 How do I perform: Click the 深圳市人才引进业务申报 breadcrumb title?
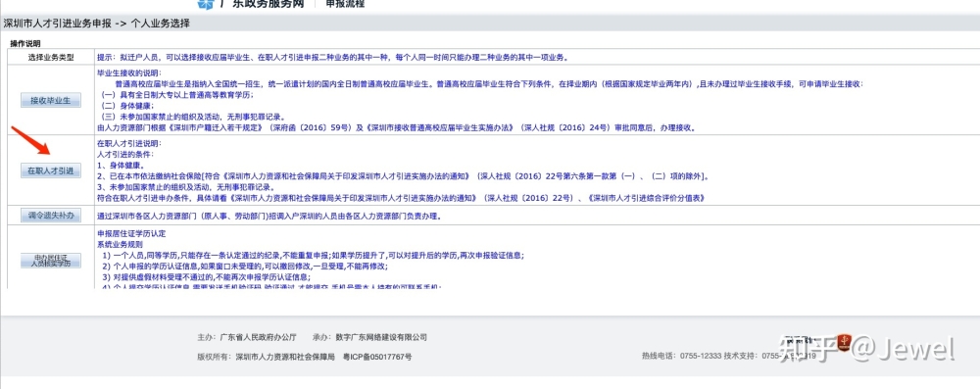coord(58,24)
